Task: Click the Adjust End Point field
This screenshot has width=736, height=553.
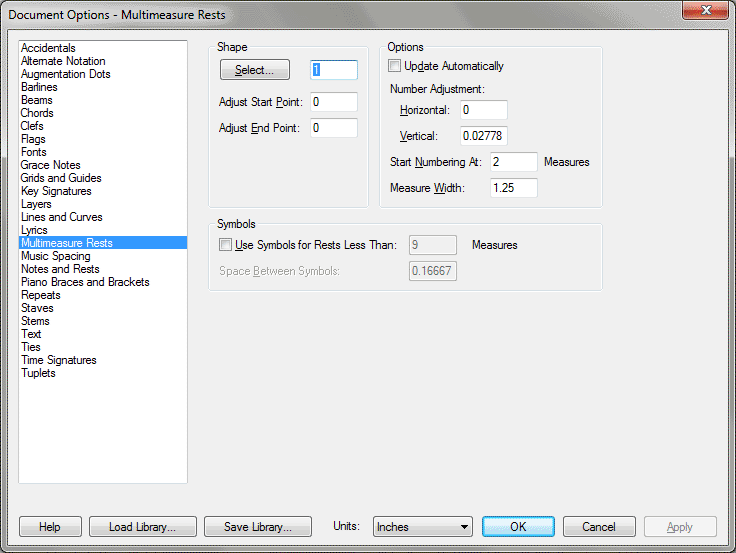Action: [x=334, y=128]
